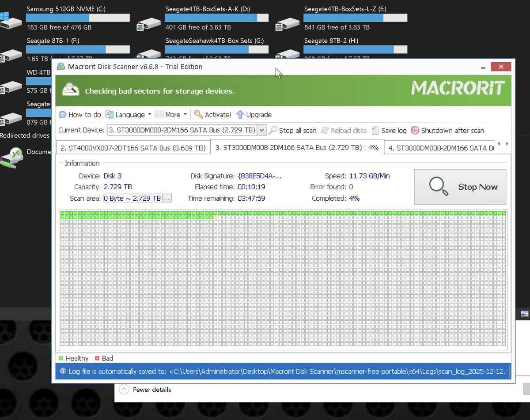The width and height of the screenshot is (530, 420).
Task: Open the scan area browse button
Action: (167, 199)
